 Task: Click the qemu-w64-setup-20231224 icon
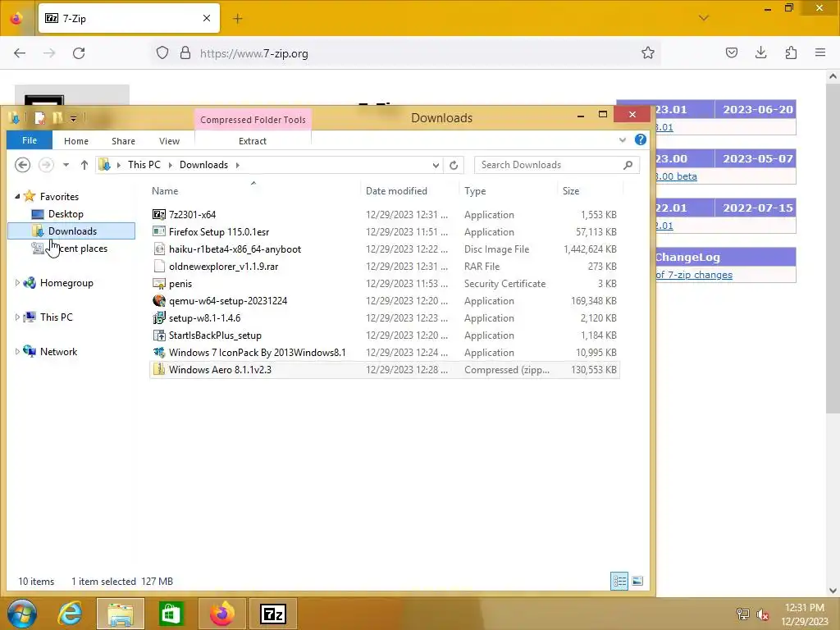[158, 300]
